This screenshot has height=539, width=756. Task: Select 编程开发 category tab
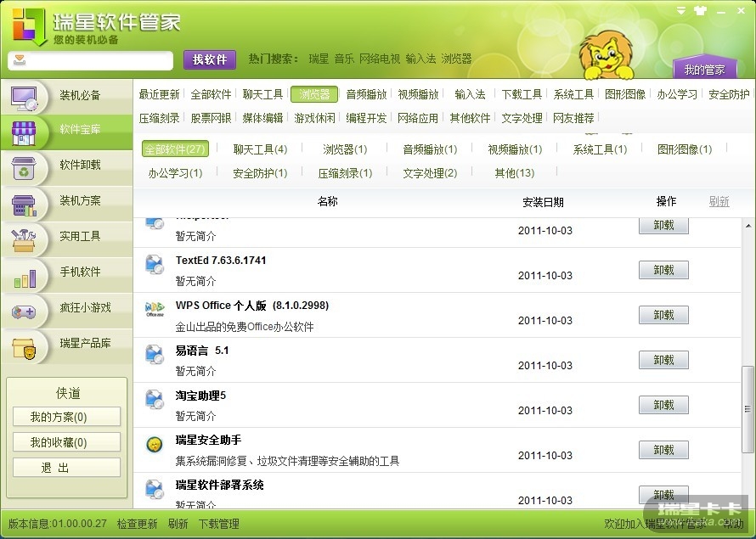[x=366, y=118]
